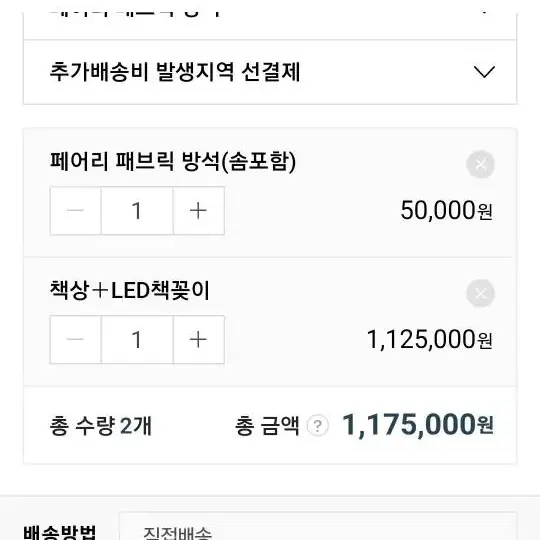Select the quantity field of 페어리 패브릭 방석
Image resolution: width=540 pixels, height=540 pixels.
137,211
